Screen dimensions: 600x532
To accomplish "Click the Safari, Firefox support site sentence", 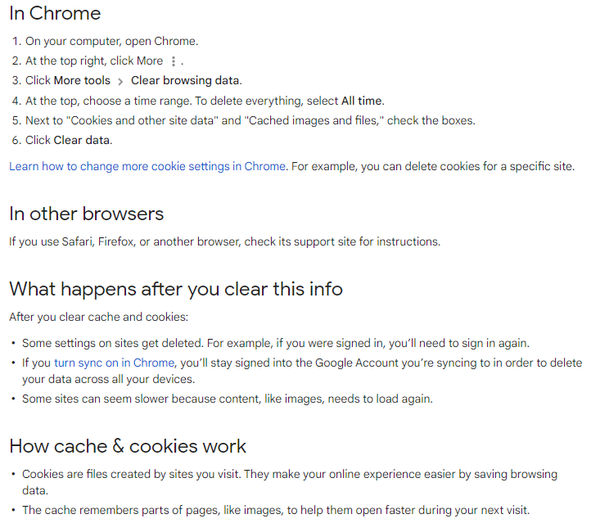I will [x=224, y=241].
